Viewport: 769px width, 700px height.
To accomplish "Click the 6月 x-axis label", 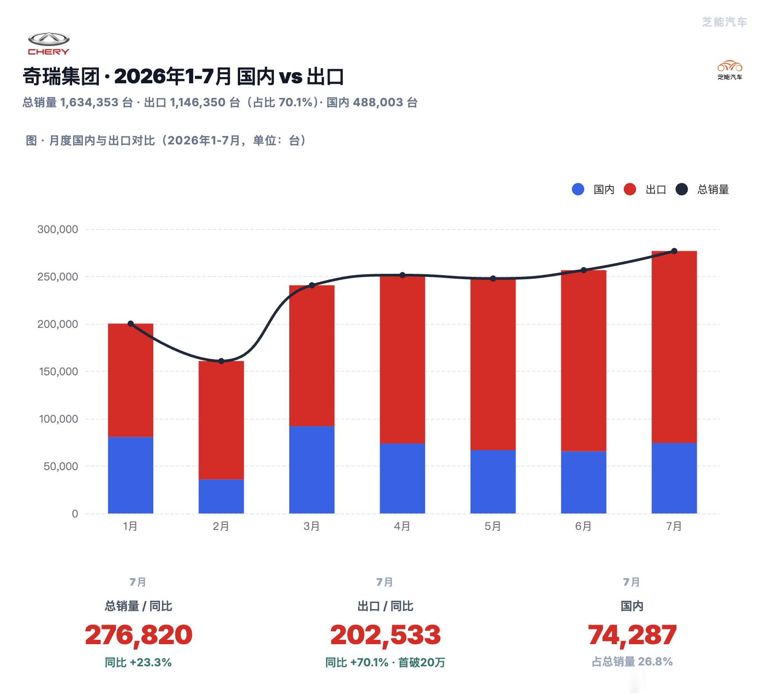I will (583, 526).
